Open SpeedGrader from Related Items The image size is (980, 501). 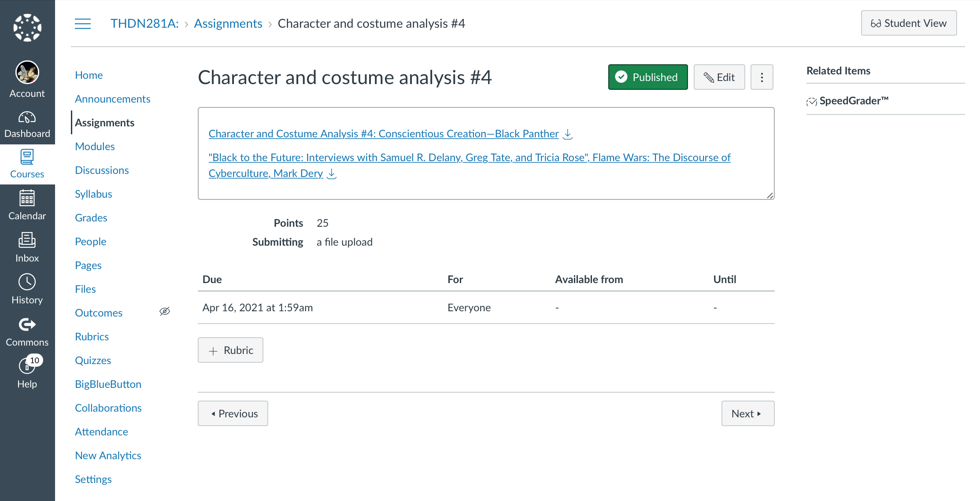tap(853, 101)
